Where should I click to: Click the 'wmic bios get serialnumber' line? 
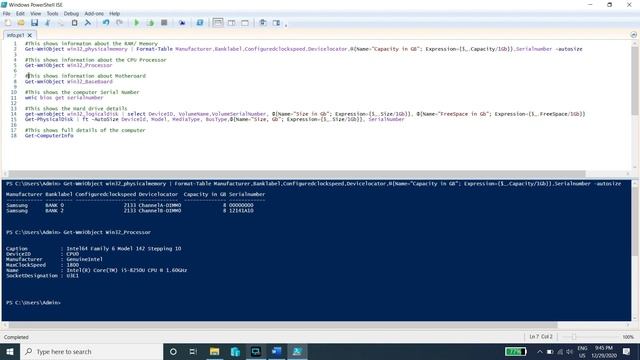click(64, 98)
